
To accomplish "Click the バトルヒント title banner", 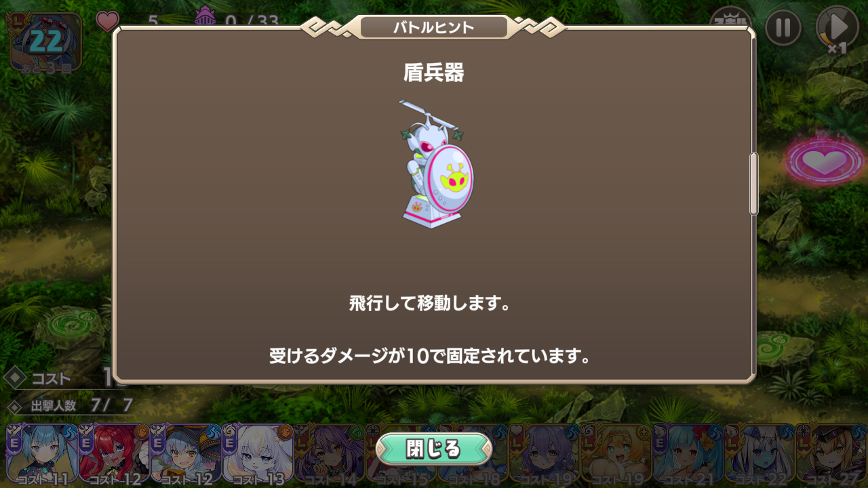I will click(x=434, y=28).
